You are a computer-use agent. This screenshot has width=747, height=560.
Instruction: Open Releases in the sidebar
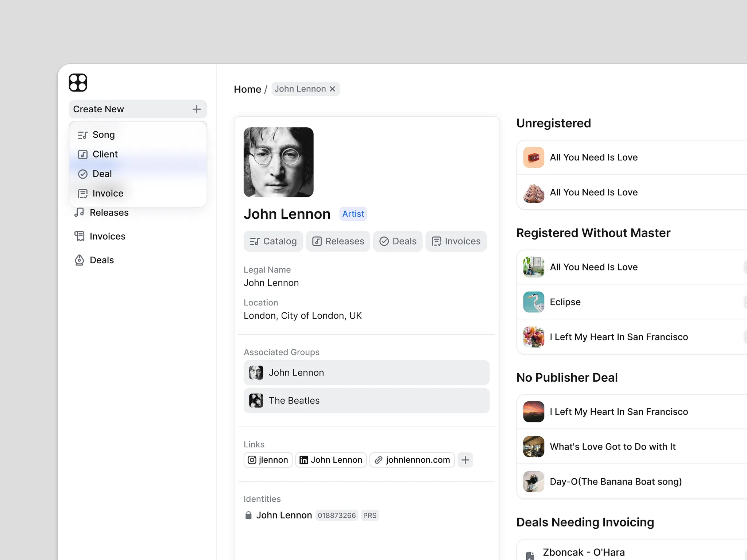(109, 213)
